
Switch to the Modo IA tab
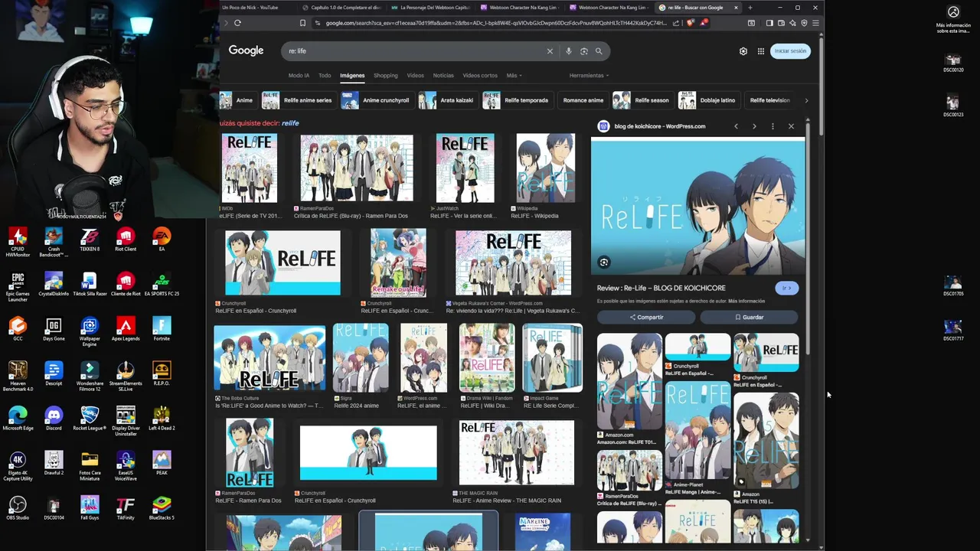click(299, 76)
